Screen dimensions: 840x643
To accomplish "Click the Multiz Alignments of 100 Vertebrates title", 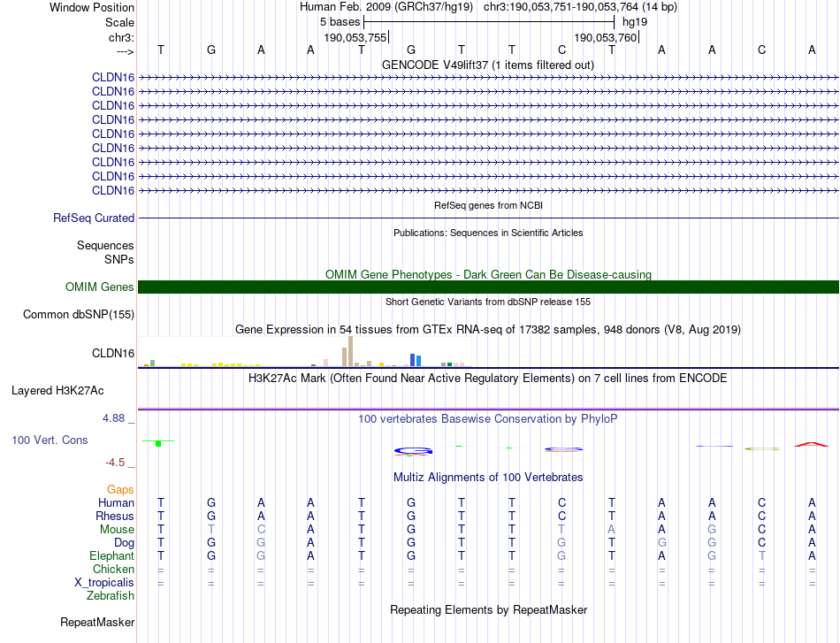I will 488,477.
